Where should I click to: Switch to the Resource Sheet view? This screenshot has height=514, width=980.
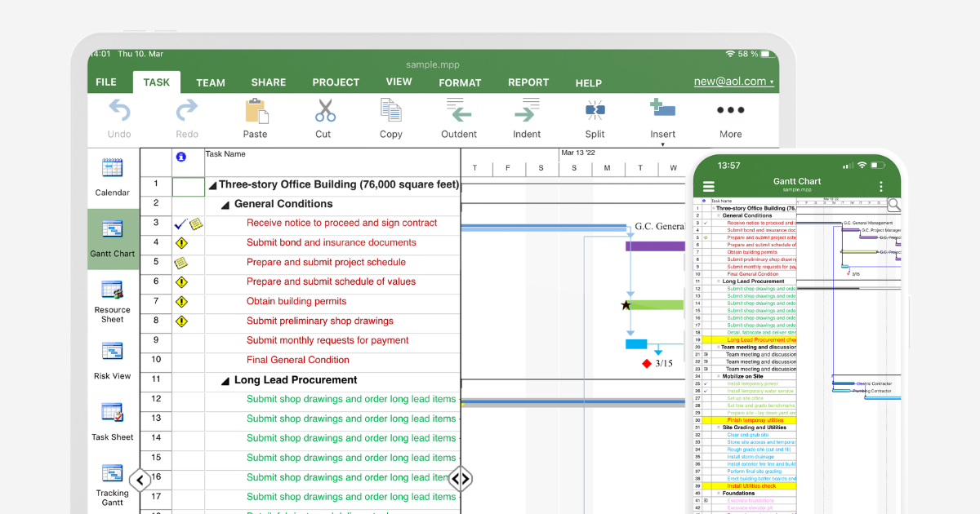(x=112, y=299)
